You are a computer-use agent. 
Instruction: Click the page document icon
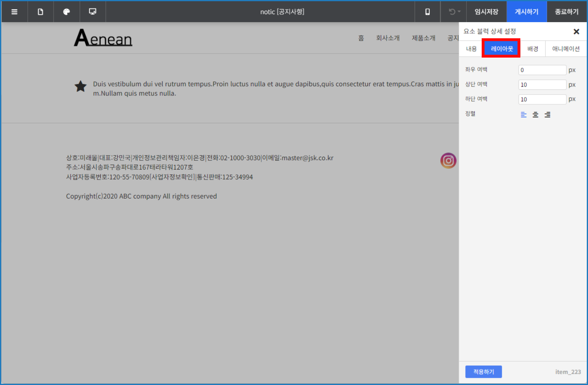coord(40,12)
